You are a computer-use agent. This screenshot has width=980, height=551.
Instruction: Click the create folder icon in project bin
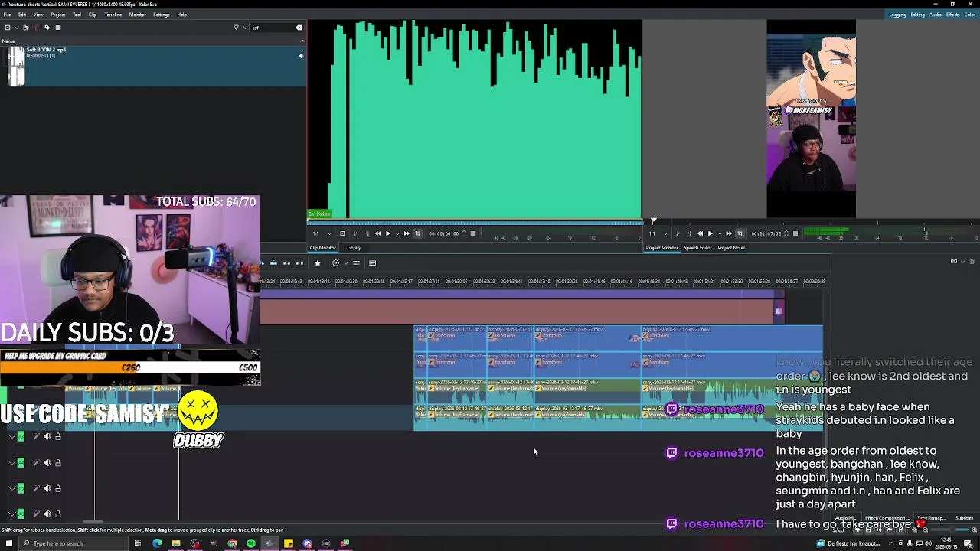pyautogui.click(x=26, y=28)
